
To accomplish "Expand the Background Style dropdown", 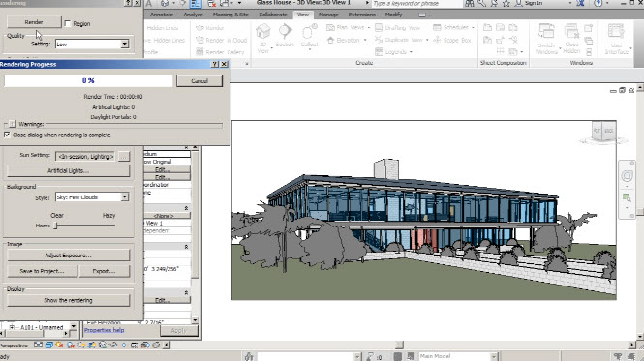I will (125, 197).
